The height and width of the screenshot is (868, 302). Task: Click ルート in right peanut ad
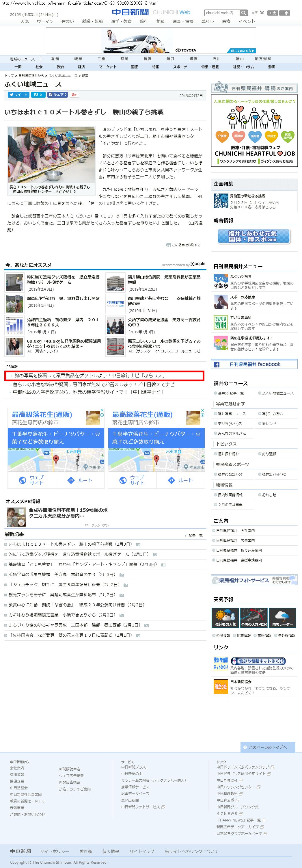click(x=181, y=480)
